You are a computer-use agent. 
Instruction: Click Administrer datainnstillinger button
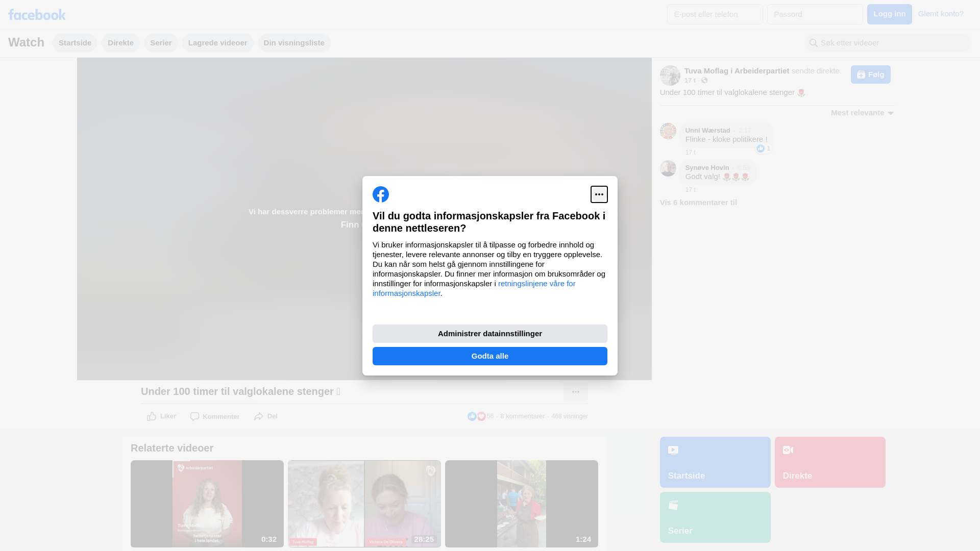[x=489, y=334]
